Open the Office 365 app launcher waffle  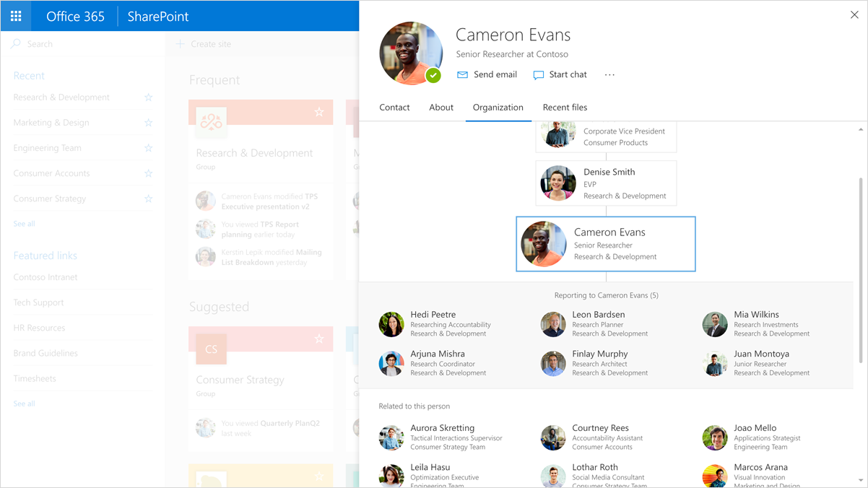tap(16, 16)
